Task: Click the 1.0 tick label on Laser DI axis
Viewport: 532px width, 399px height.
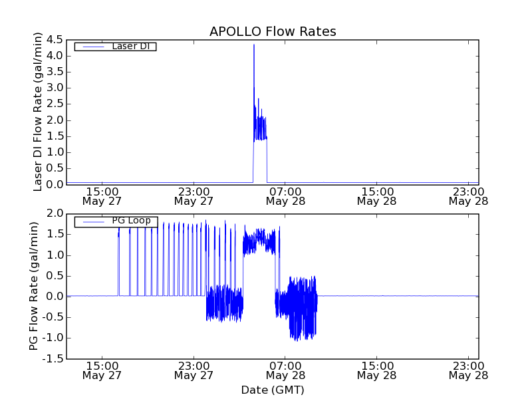Action: coord(55,152)
